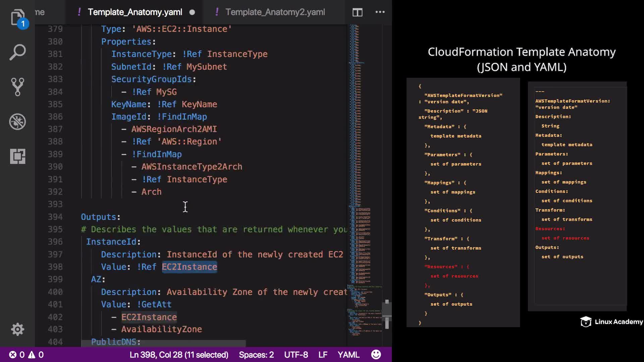The height and width of the screenshot is (362, 644).
Task: Switch to Template_Anatomy2.yaml tab
Action: tap(275, 12)
